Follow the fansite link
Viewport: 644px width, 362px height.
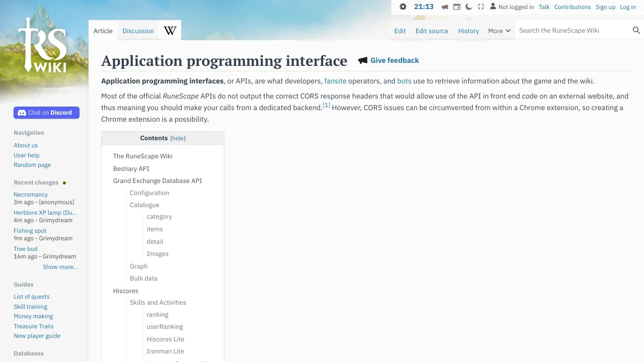[x=335, y=81]
